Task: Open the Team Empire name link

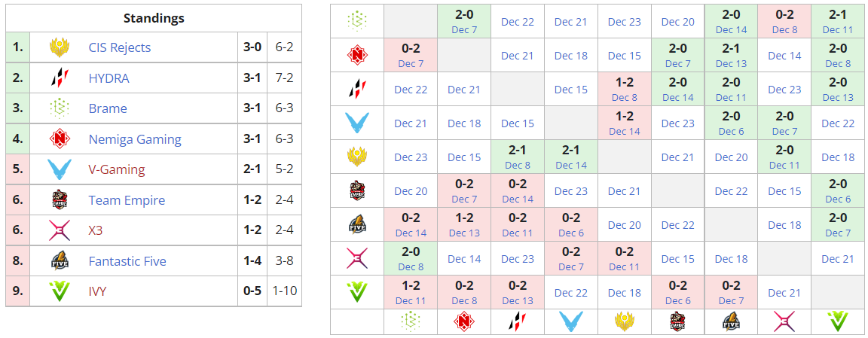Action: 127,200
